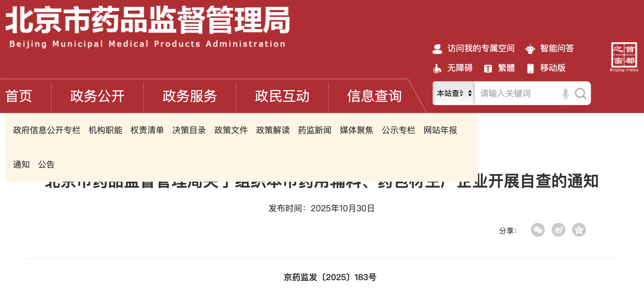This screenshot has height=291, width=644.
Task: Click the wheelchair 无障碍 accessibility icon
Action: (x=437, y=68)
